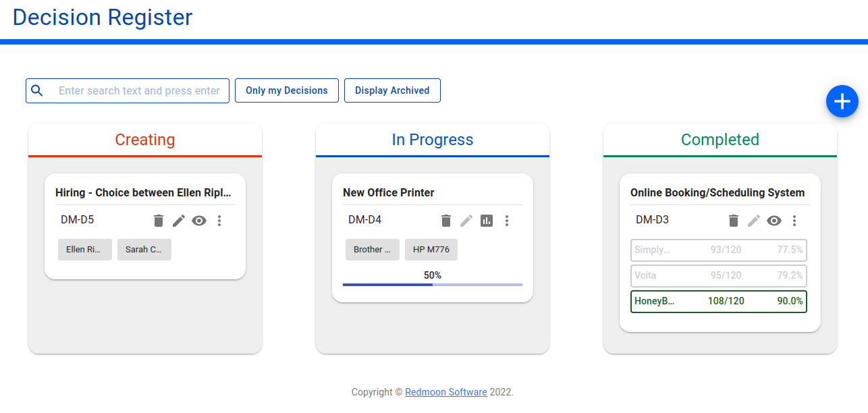Open more options menu for DM-D3

click(x=794, y=221)
